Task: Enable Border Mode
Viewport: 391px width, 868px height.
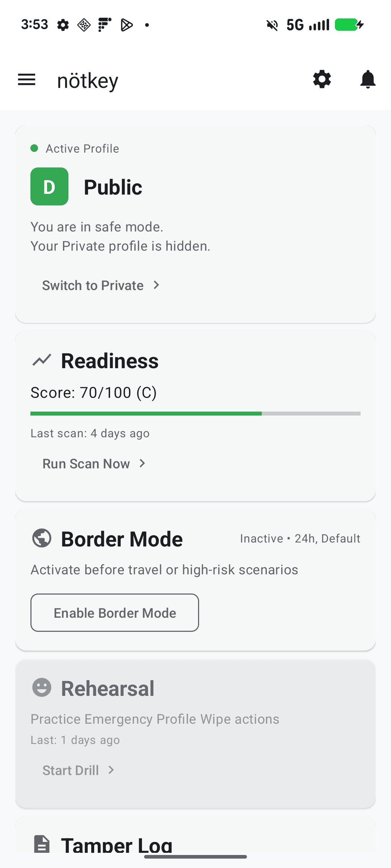Action: point(114,613)
